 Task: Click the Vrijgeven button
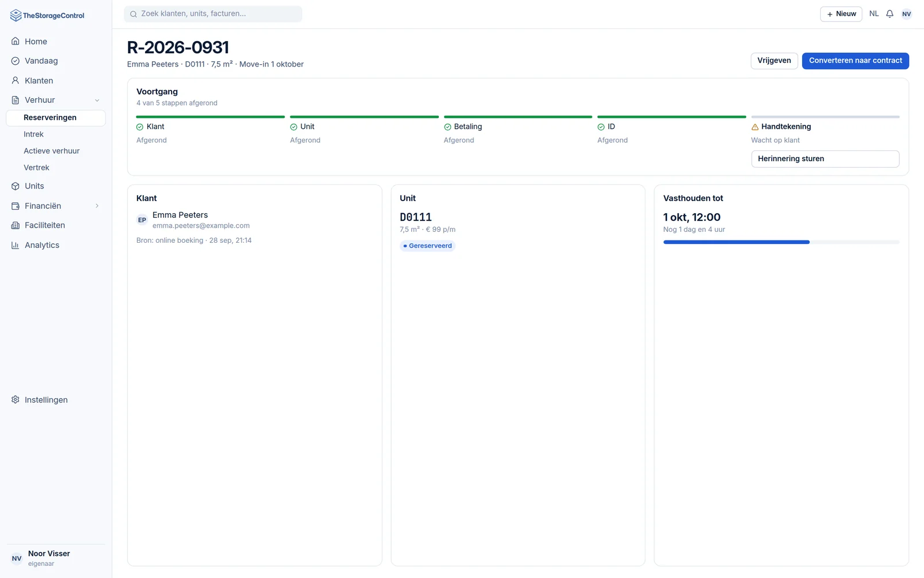pyautogui.click(x=774, y=61)
